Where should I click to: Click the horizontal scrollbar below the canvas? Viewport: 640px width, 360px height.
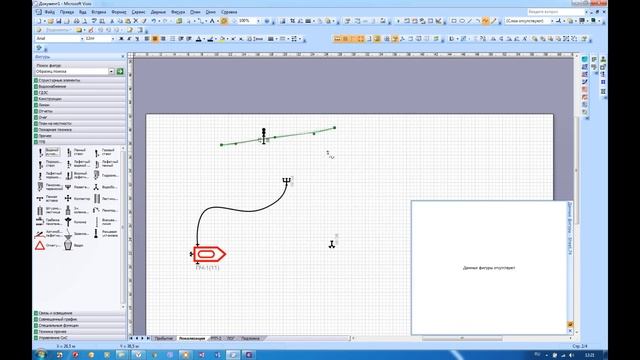pos(462,338)
